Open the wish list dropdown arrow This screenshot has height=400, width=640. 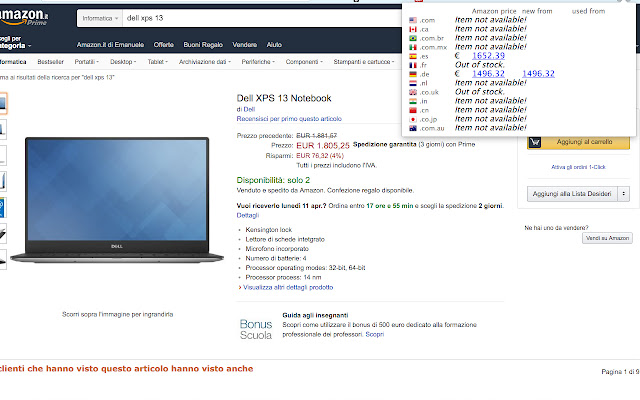[623, 194]
